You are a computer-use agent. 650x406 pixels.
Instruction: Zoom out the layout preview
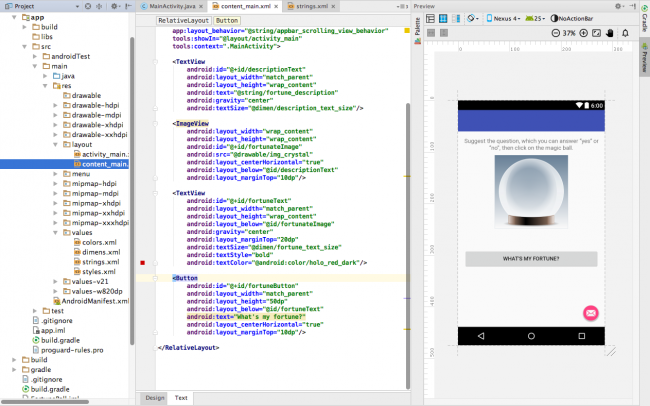(x=554, y=32)
